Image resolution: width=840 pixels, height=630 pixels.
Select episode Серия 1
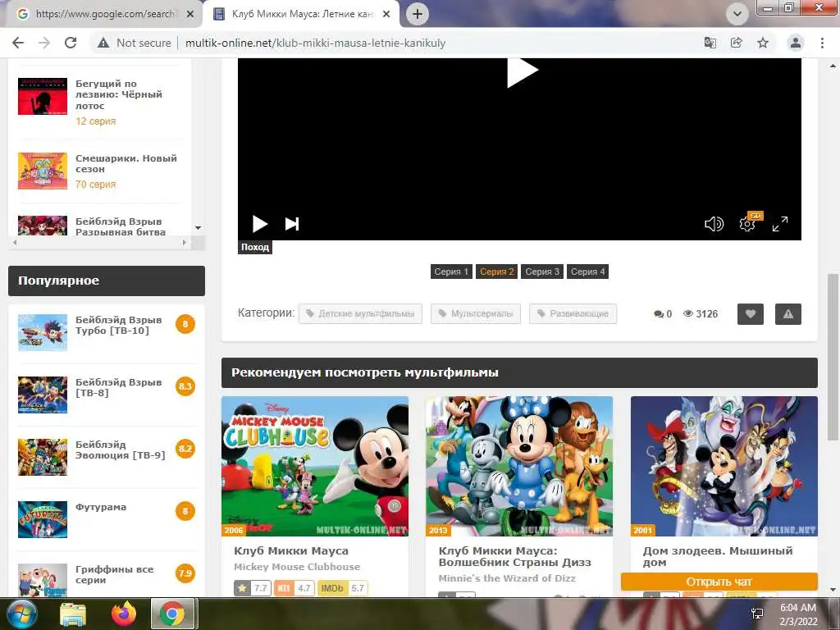pos(451,272)
